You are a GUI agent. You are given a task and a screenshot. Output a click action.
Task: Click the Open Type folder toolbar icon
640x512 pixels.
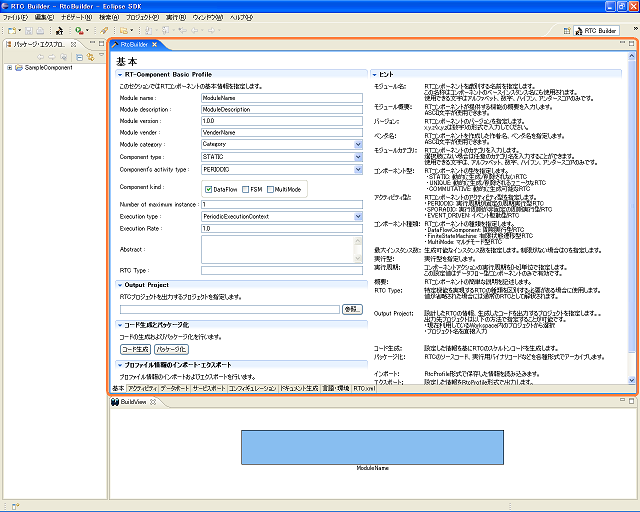click(124, 31)
